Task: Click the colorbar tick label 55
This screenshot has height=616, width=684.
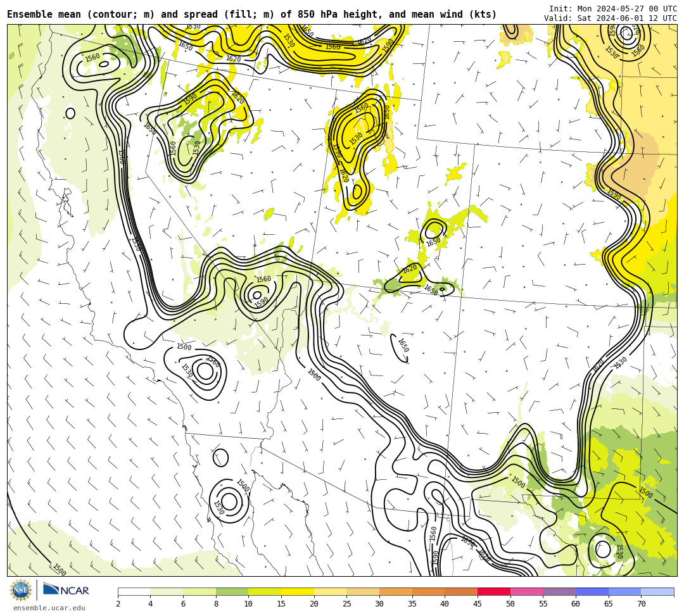Action: [543, 604]
